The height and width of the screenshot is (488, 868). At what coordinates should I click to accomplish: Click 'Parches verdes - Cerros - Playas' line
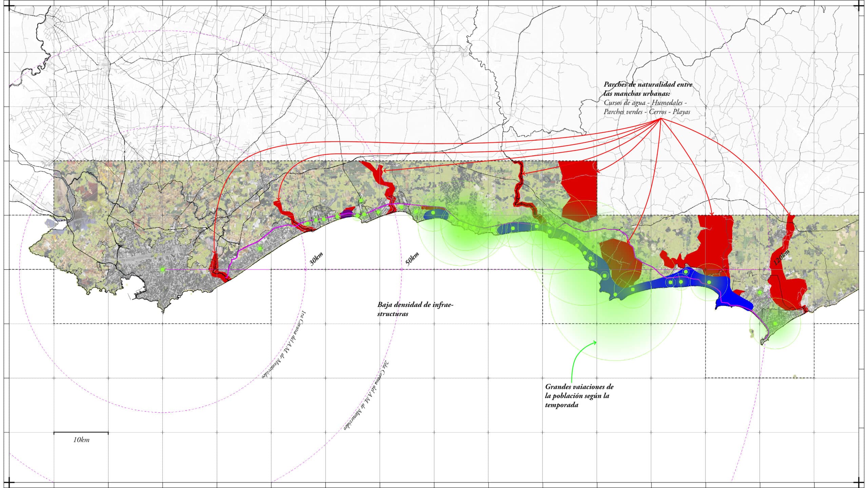pyautogui.click(x=647, y=111)
